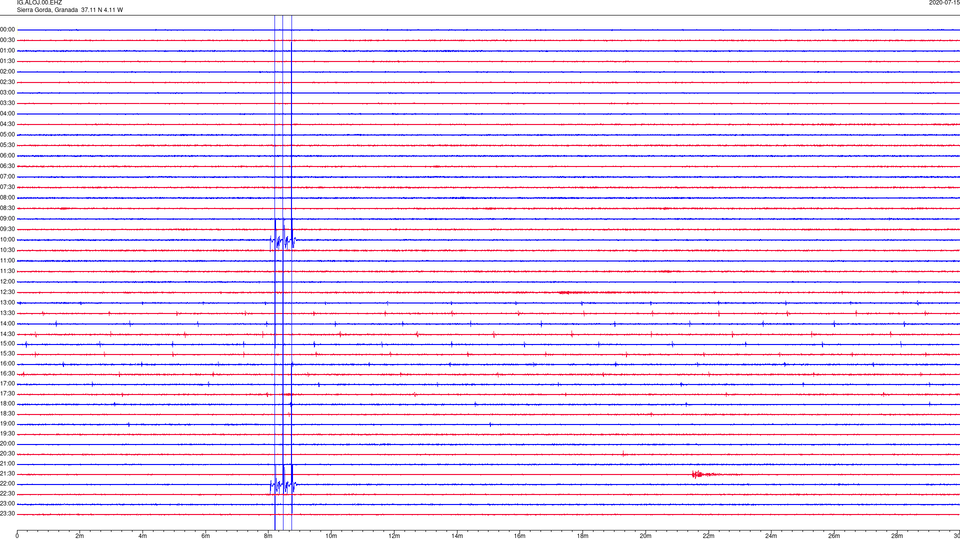Viewport: 960px width, 540px height.
Task: Click the 18m tick label on time axis
Action: (x=583, y=536)
